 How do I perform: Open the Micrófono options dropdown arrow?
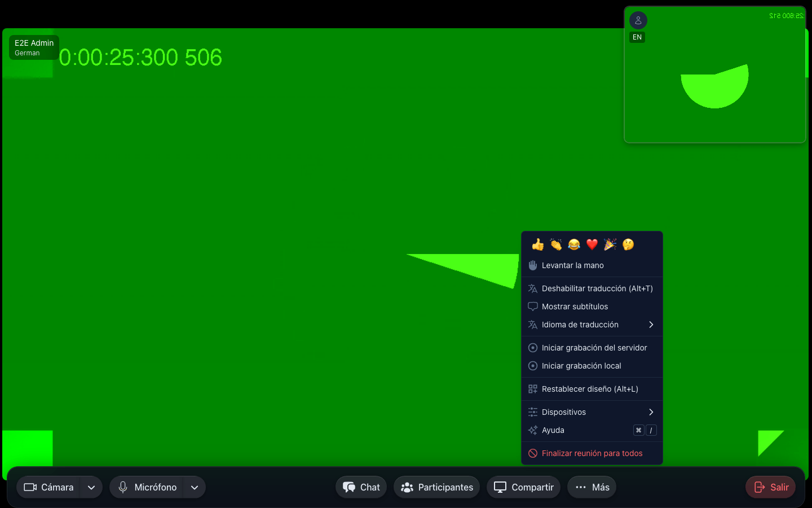tap(195, 487)
